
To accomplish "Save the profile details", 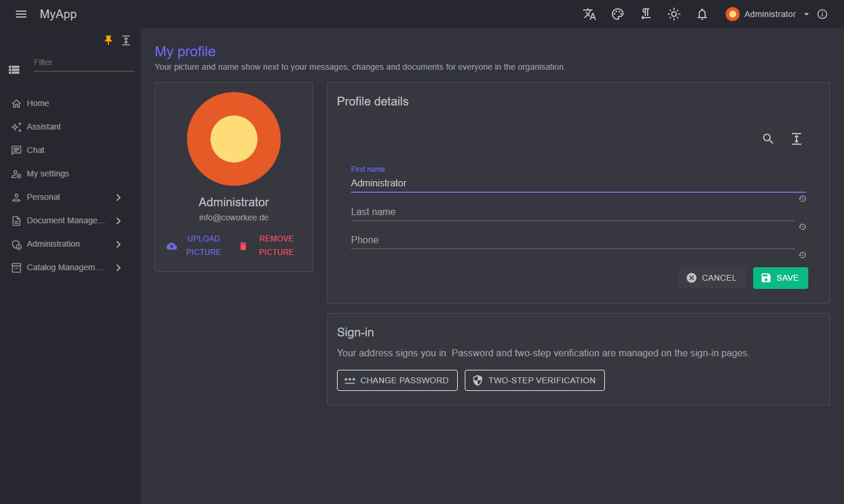I will (781, 278).
